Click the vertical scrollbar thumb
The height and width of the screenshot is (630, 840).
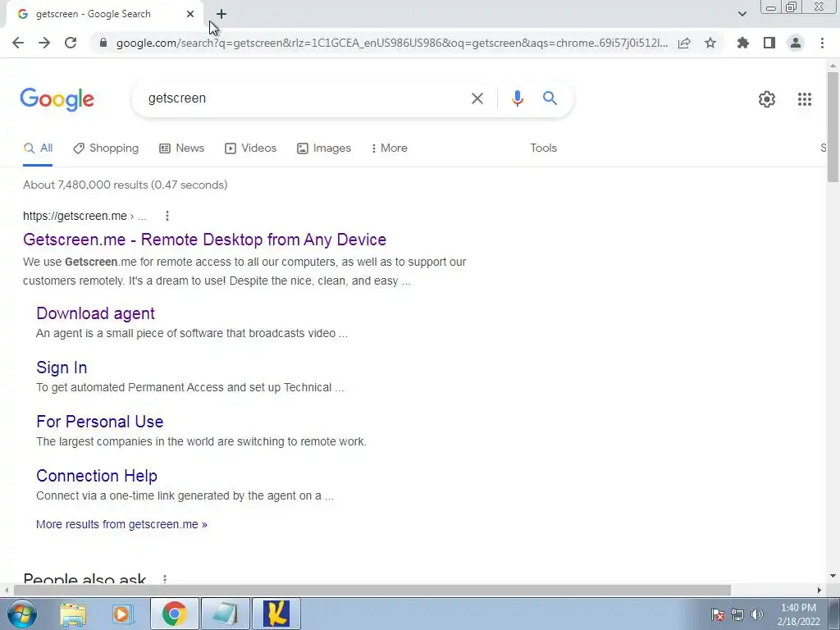pyautogui.click(x=833, y=126)
